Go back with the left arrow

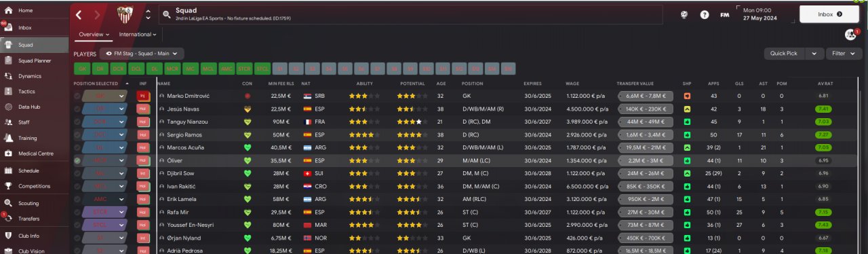(x=79, y=14)
